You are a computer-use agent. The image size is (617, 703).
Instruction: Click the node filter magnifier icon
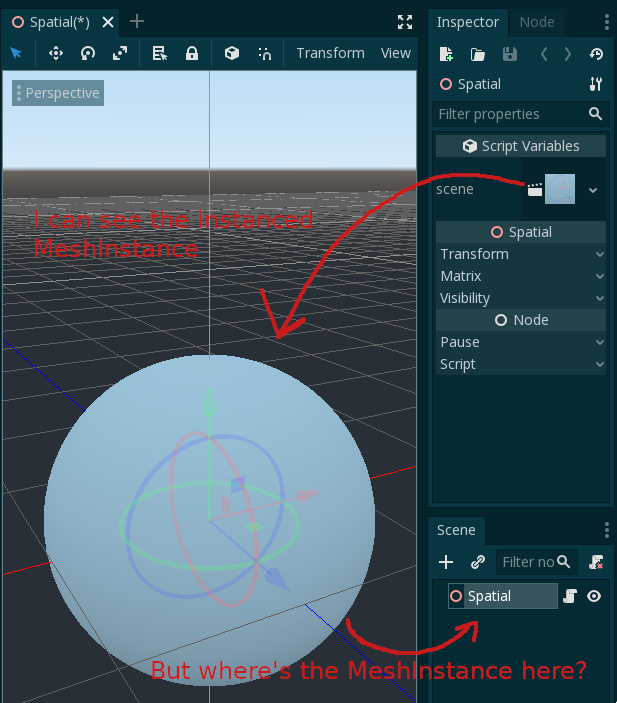tap(564, 562)
